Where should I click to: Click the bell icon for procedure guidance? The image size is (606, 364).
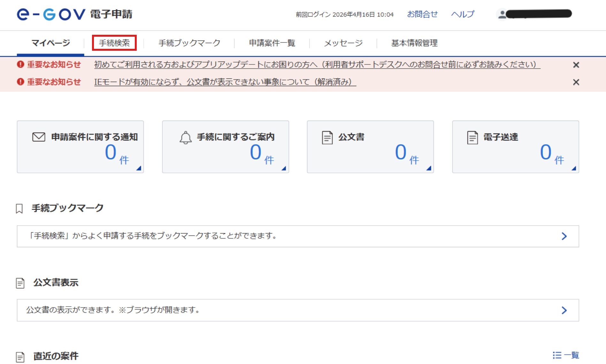[x=185, y=137]
